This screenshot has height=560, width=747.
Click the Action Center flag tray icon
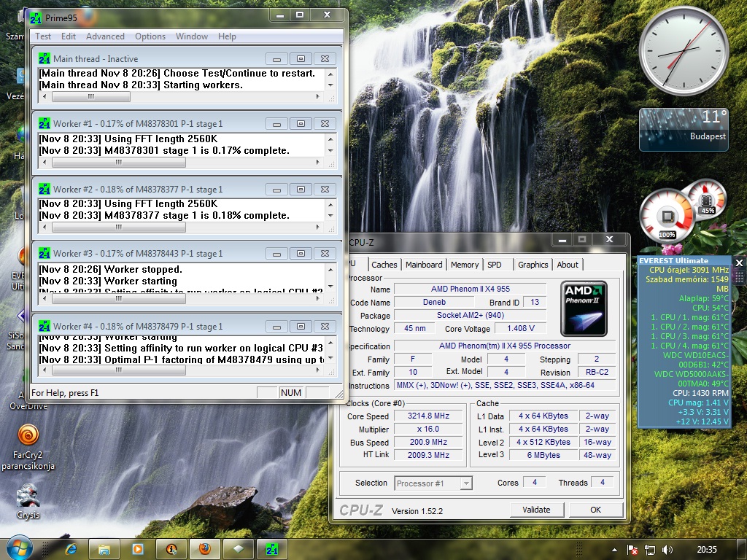point(632,550)
